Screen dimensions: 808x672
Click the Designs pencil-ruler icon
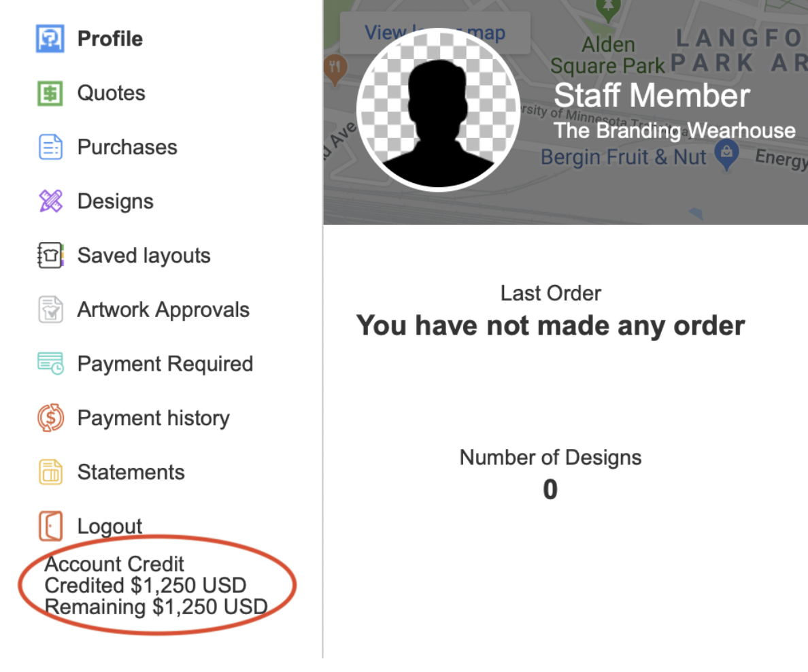click(x=50, y=201)
